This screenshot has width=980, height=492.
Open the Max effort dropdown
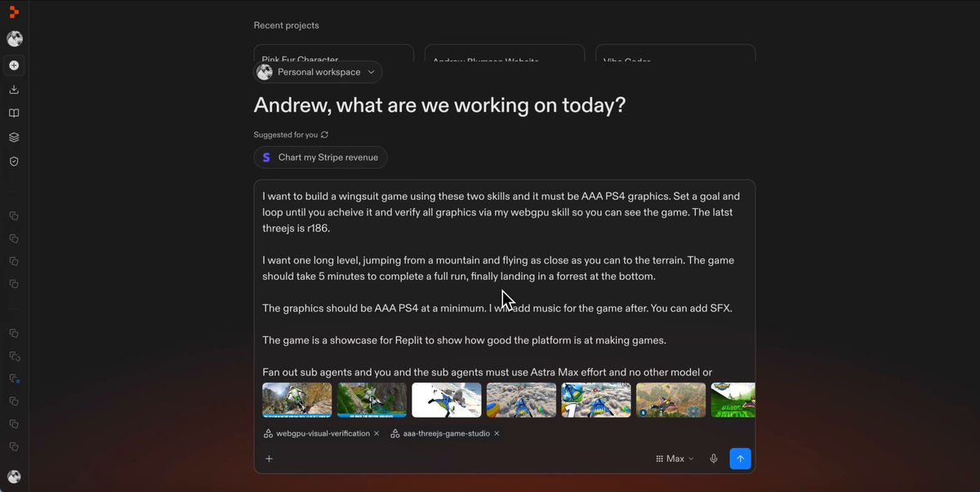675,459
